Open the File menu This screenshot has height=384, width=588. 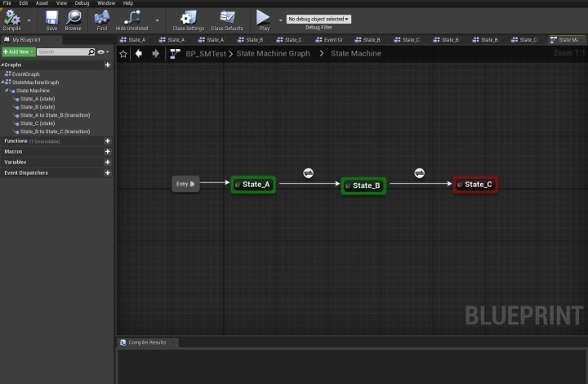click(x=7, y=3)
